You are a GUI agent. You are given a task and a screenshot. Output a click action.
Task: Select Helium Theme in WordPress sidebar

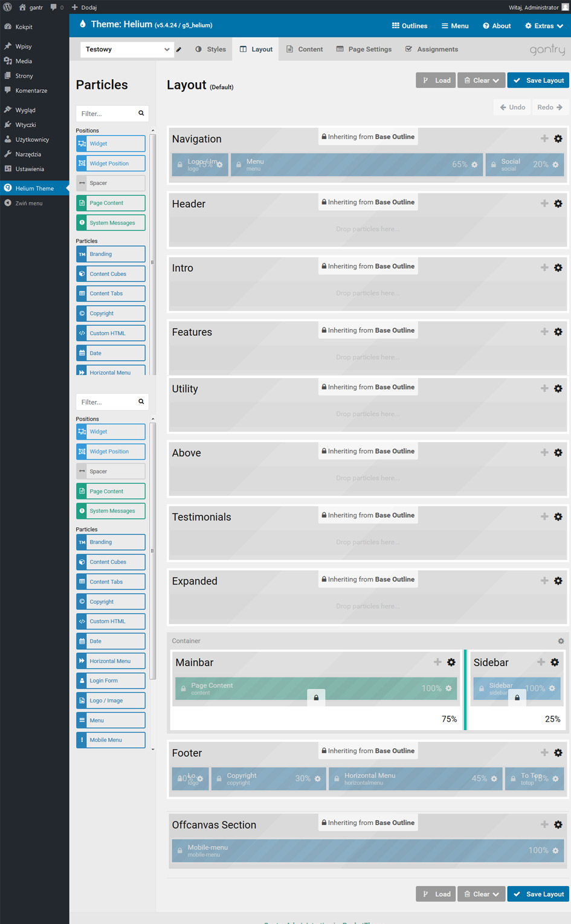coord(34,188)
